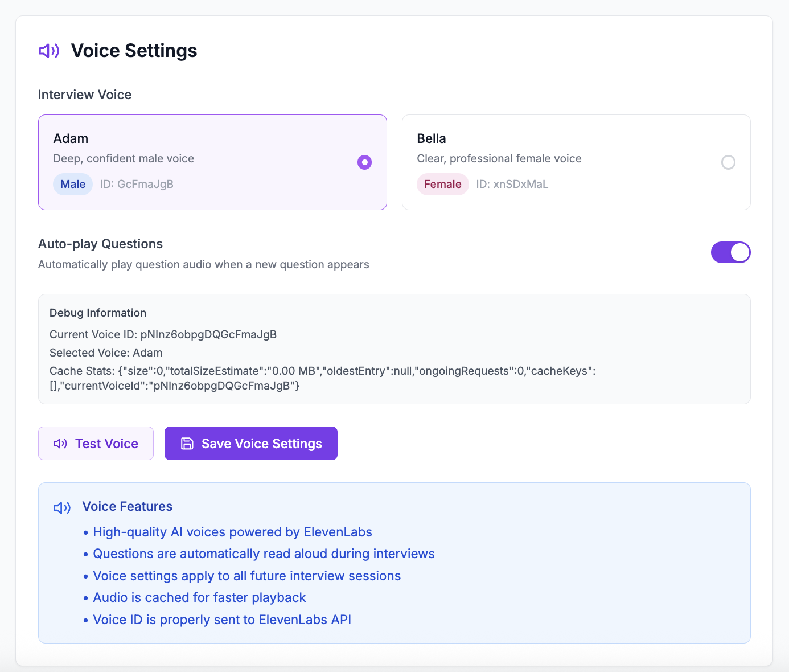The image size is (789, 672).
Task: Click Bella's ID xnSDxMaL label
Action: point(512,184)
